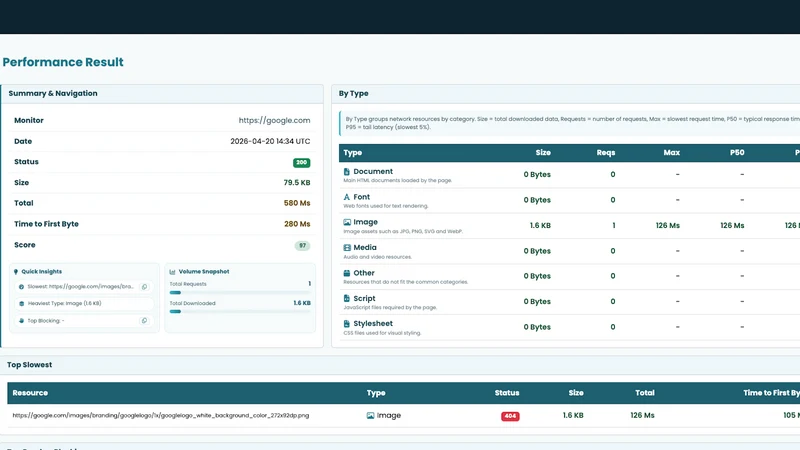Click the 404 status badge

click(510, 416)
